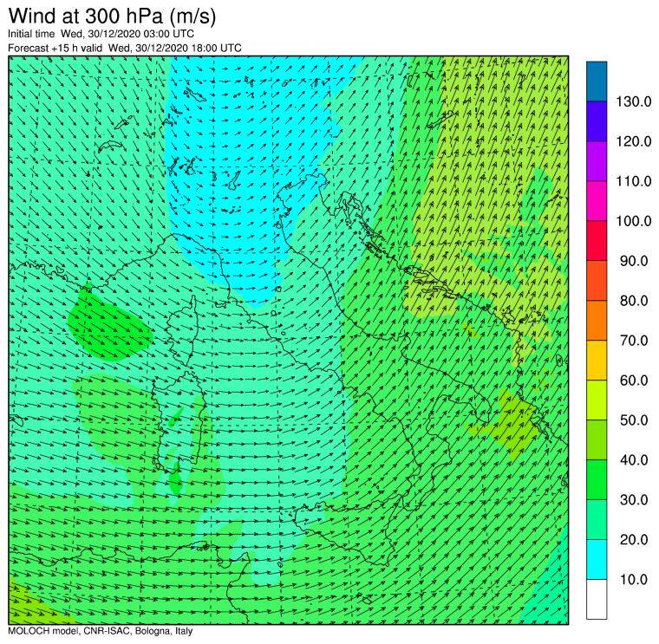Click the Sardinia island outline on map
659x644 pixels.
(x=179, y=422)
